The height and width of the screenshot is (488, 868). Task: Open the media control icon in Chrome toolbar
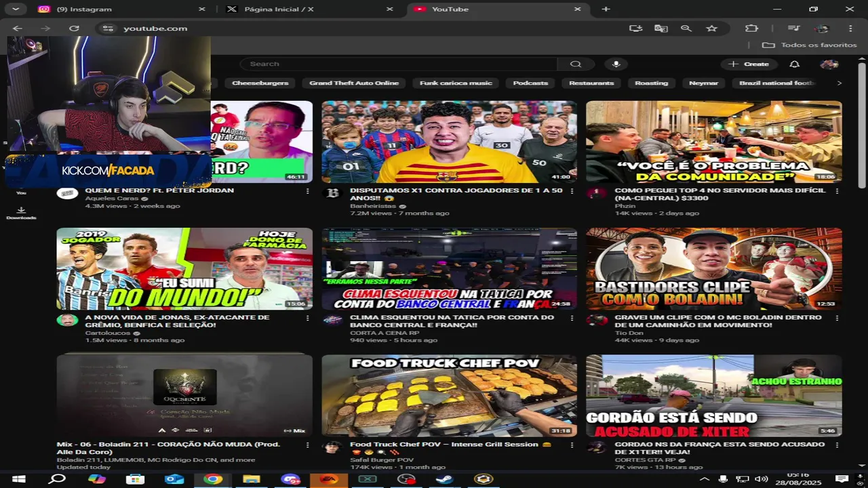pos(794,28)
